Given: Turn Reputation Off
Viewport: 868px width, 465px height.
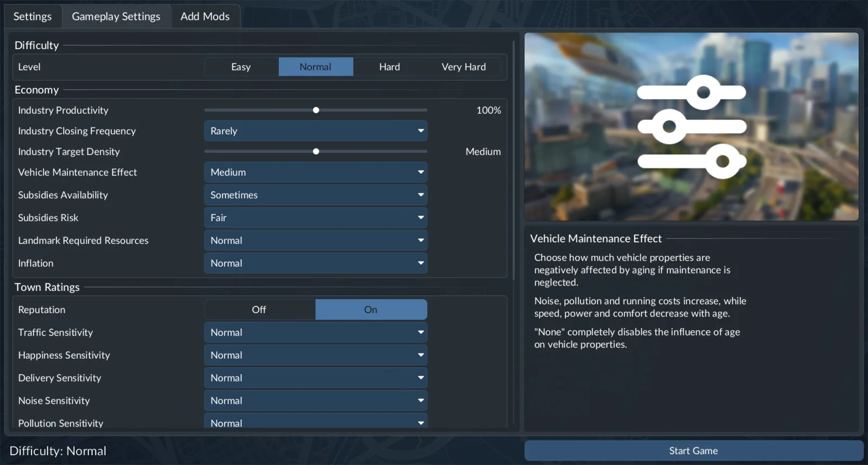Looking at the screenshot, I should (x=259, y=309).
